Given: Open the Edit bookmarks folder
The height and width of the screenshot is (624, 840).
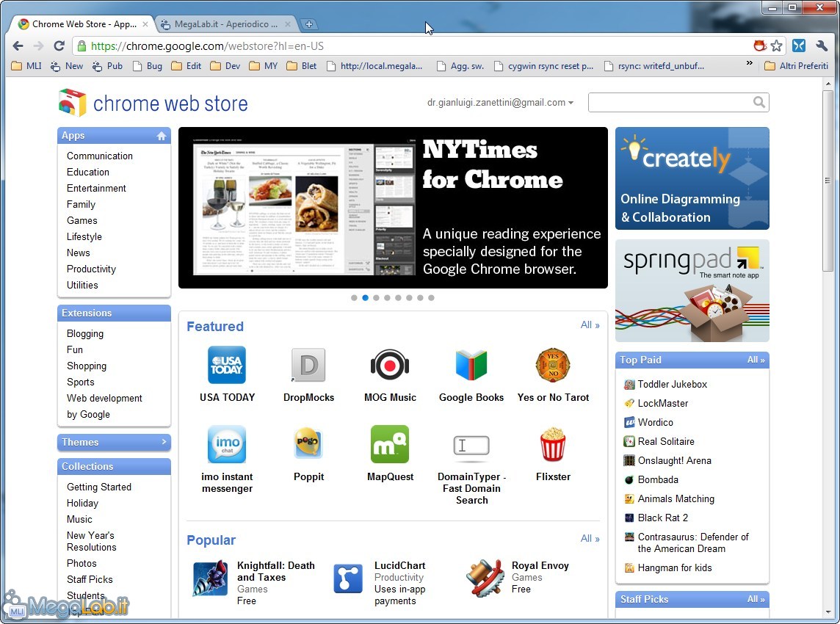Looking at the screenshot, I should [x=187, y=66].
